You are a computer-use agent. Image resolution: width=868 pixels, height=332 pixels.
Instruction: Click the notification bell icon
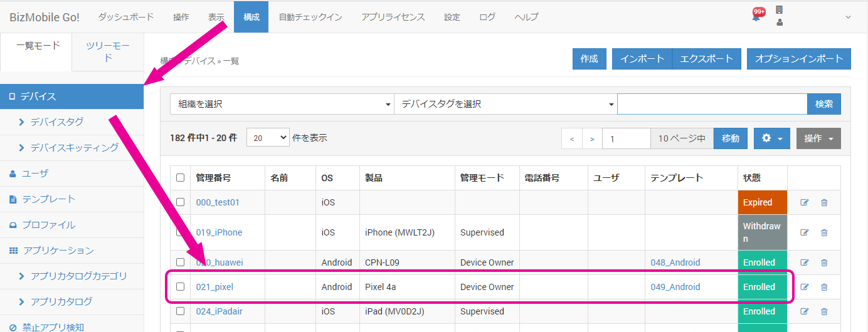756,17
